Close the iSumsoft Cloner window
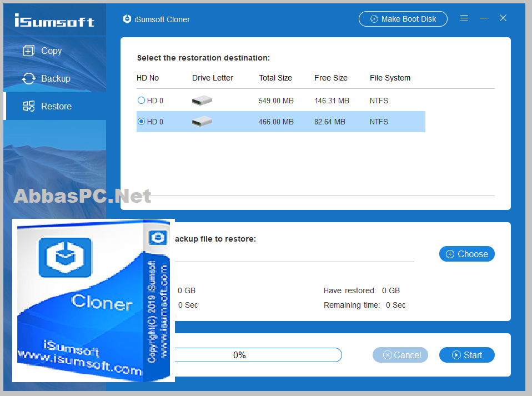The width and height of the screenshot is (532, 396). tap(503, 18)
